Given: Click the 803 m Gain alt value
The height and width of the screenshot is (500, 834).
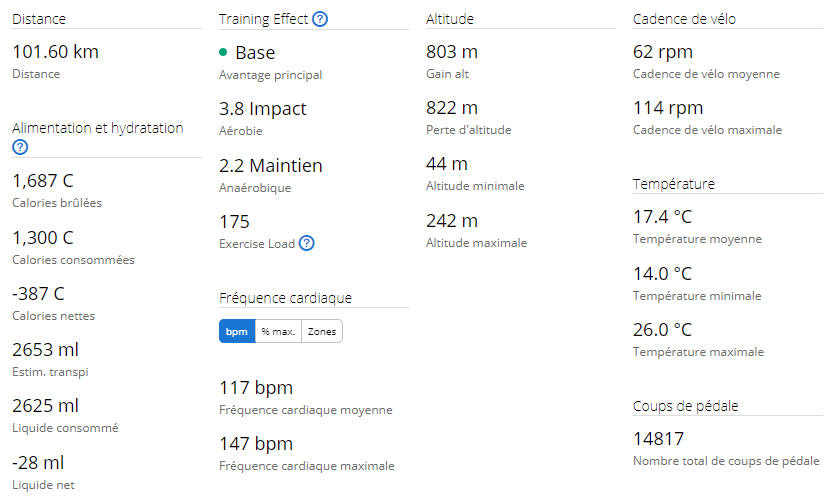Looking at the screenshot, I should point(452,52).
